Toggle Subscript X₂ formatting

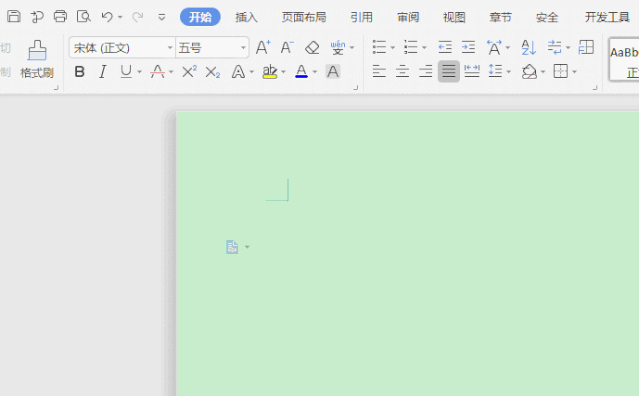[212, 72]
